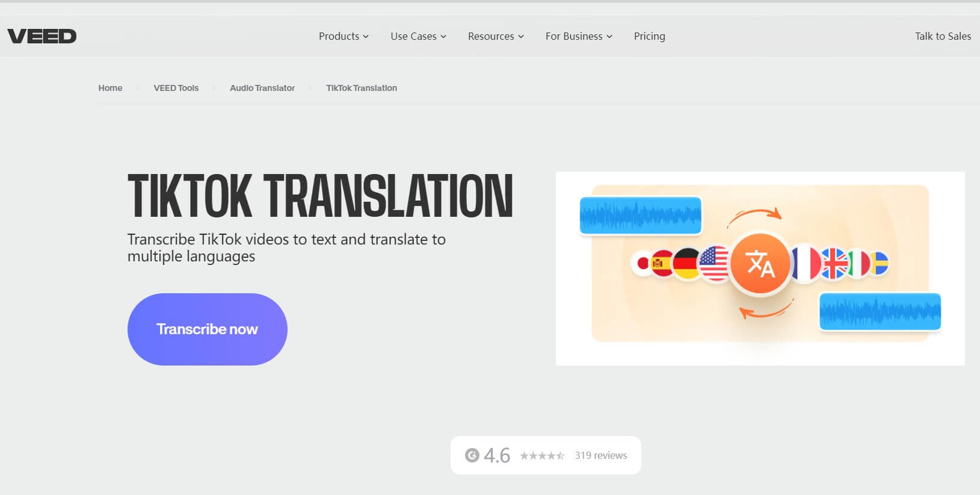Open the Products menu
Image resolution: width=980 pixels, height=495 pixels.
pos(344,36)
